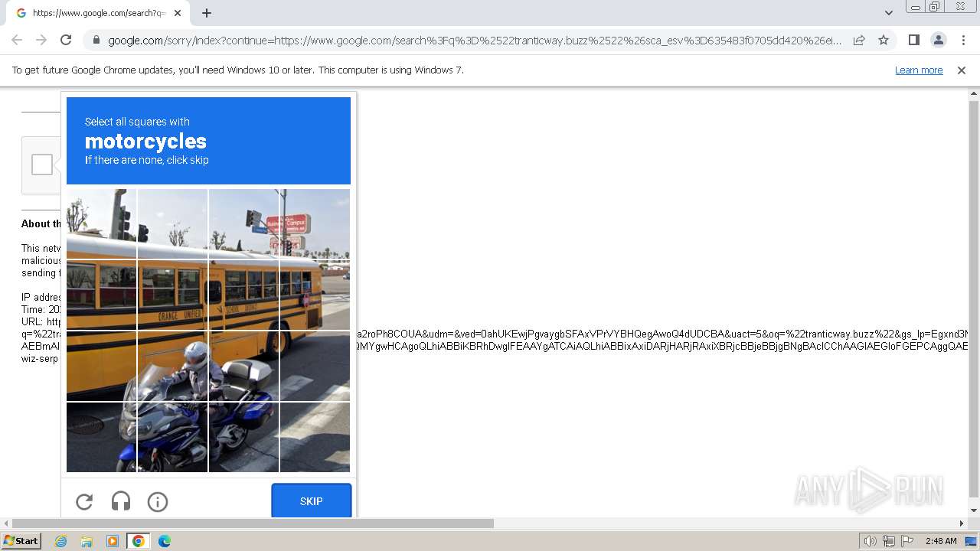The height and width of the screenshot is (551, 980).
Task: Open volume control in tray
Action: (871, 541)
